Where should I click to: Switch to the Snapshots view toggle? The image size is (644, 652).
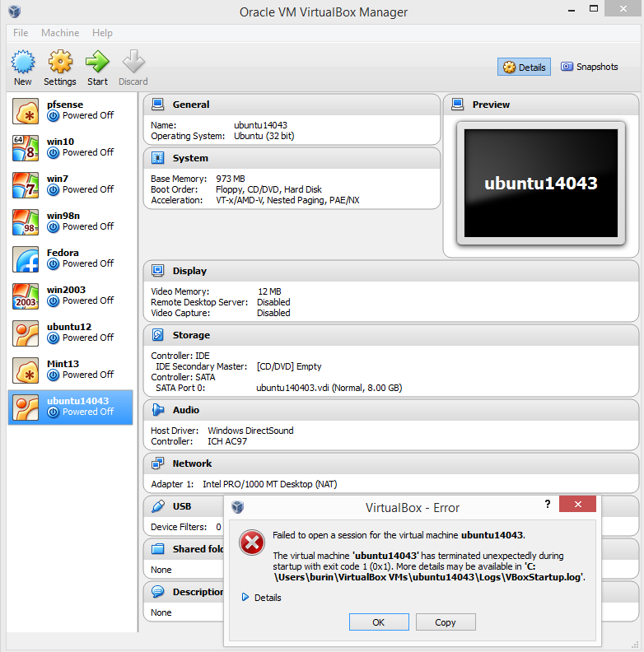589,68
